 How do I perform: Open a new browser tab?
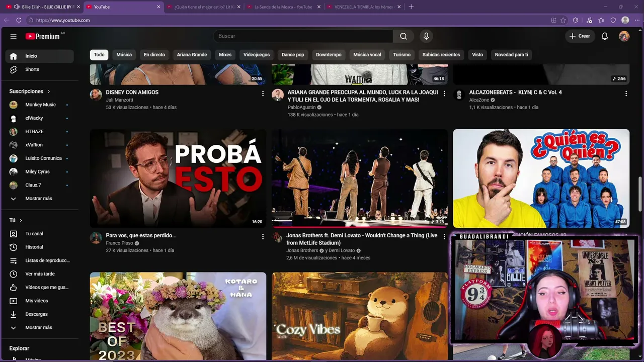tap(411, 7)
